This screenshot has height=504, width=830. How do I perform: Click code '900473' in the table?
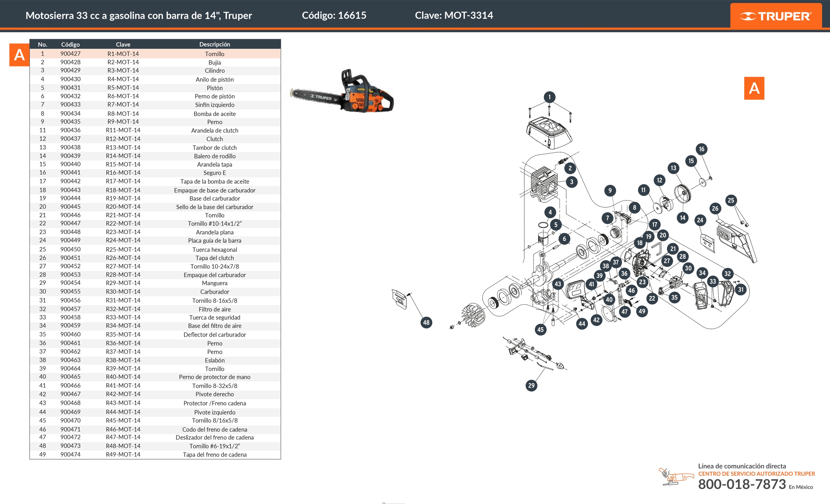[70, 446]
